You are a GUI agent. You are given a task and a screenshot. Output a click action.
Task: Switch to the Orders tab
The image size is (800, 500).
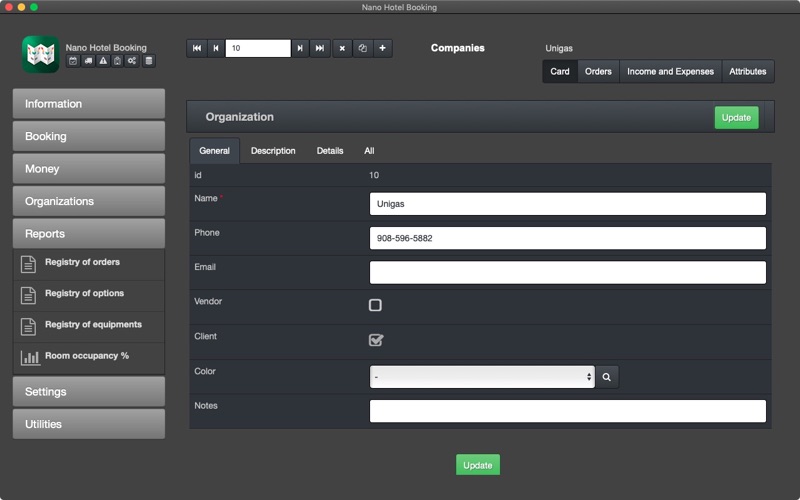[598, 71]
